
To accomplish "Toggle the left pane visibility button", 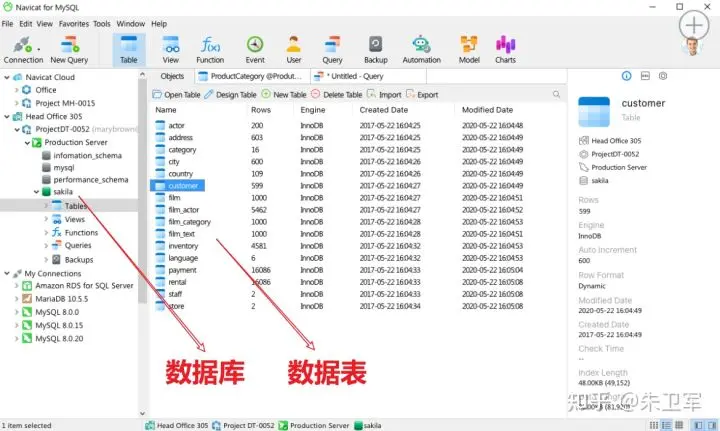I will click(698, 425).
